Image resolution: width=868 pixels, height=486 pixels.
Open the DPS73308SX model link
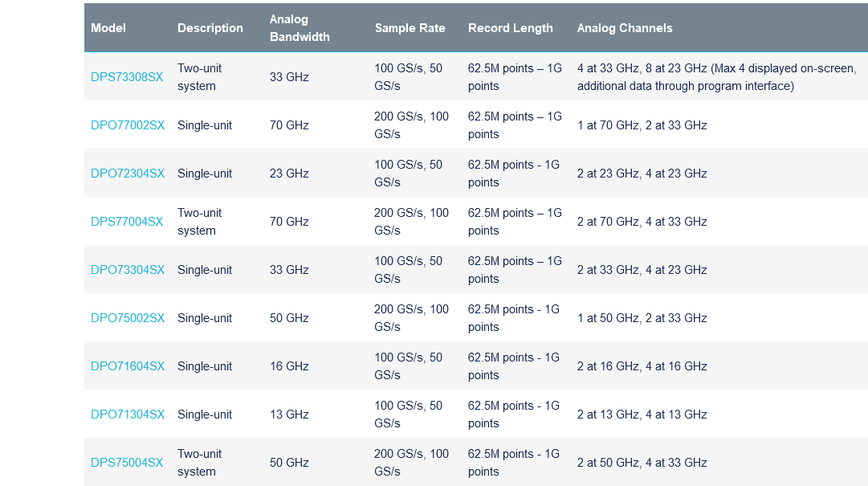(127, 77)
